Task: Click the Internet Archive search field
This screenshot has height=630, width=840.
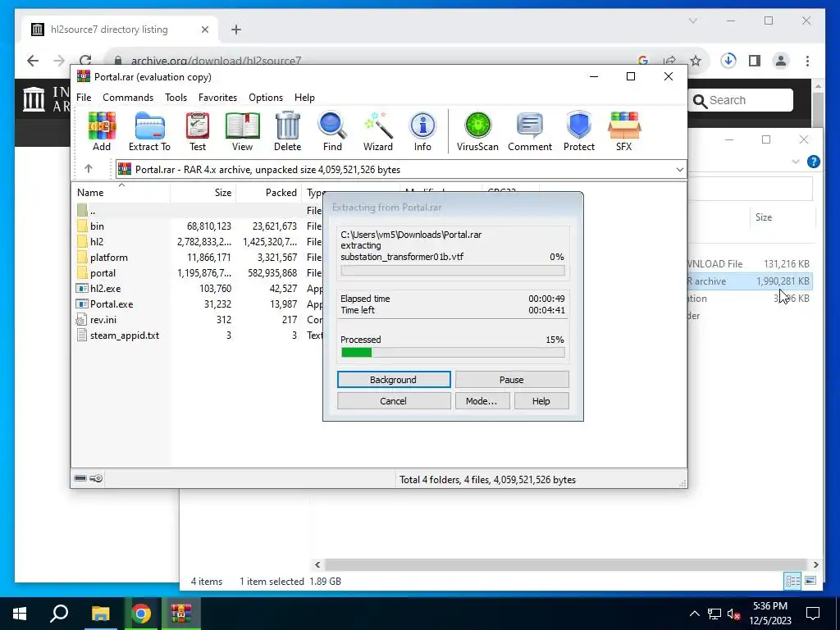Action: click(741, 100)
